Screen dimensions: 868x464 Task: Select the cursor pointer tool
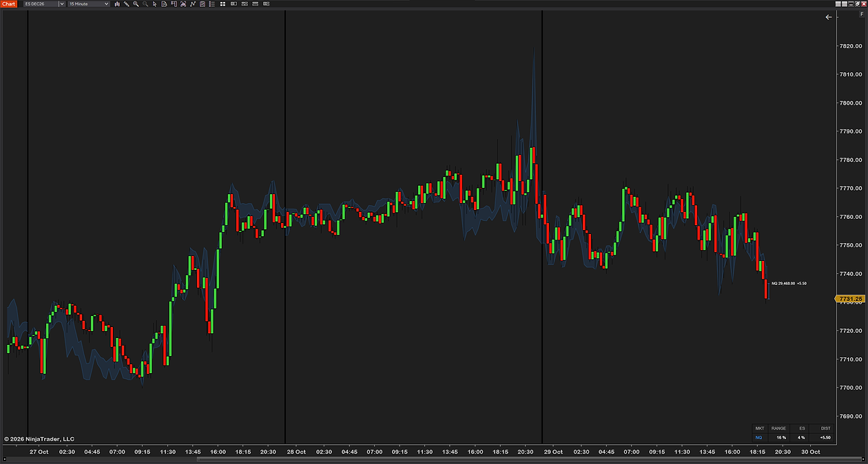click(154, 4)
